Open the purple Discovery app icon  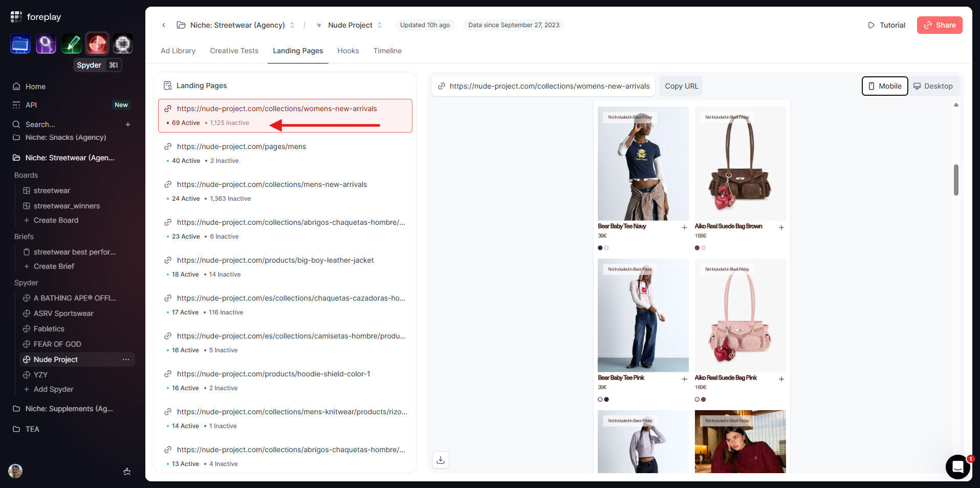(46, 44)
